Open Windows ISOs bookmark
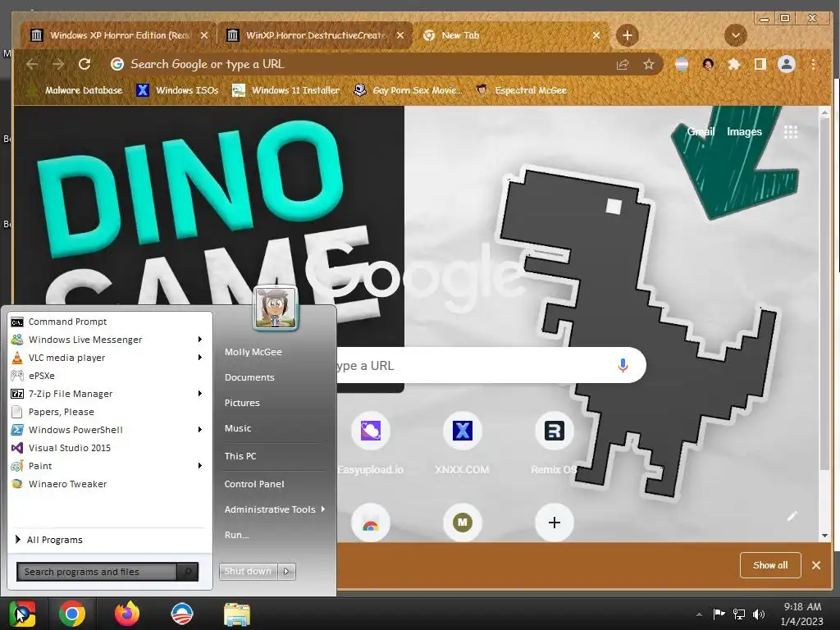840x630 pixels. 177,90
